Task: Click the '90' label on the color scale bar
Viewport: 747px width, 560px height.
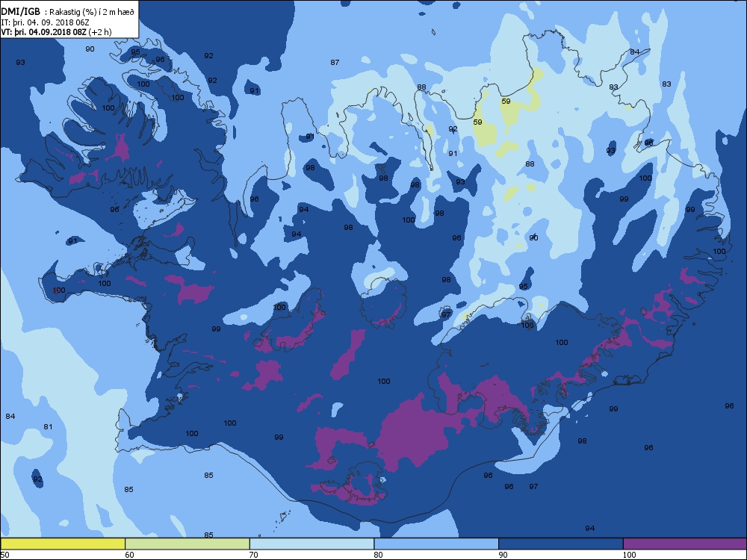Action: coord(503,555)
